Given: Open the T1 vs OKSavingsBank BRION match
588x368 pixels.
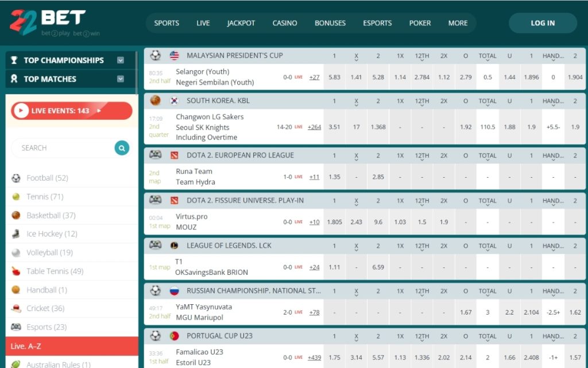Looking at the screenshot, I should click(x=211, y=267).
